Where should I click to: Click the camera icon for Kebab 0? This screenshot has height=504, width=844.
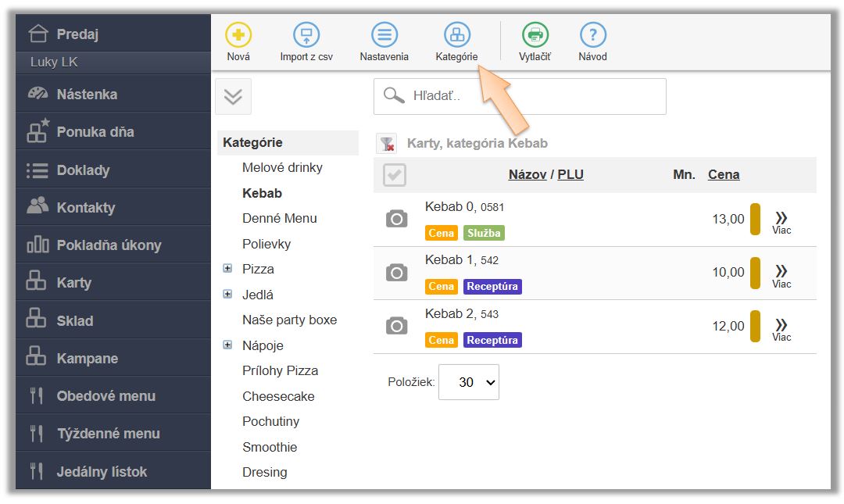(397, 220)
